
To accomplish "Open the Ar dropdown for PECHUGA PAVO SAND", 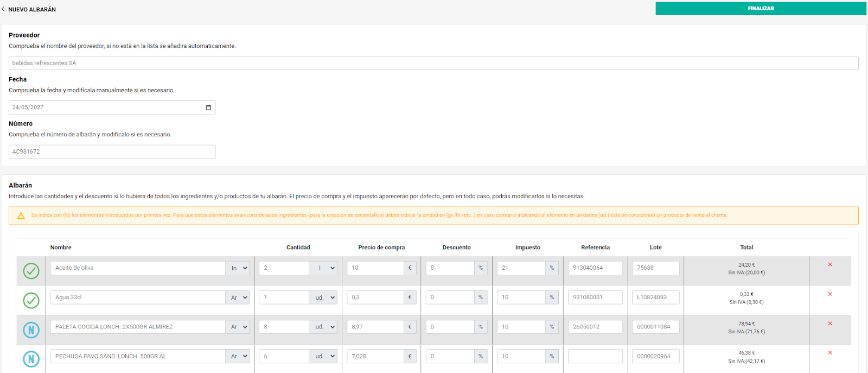I will tap(238, 357).
